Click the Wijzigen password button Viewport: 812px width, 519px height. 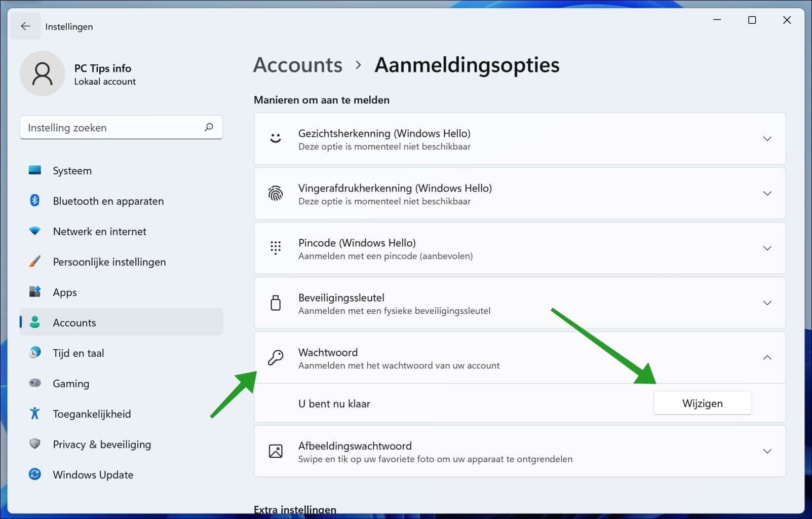702,403
